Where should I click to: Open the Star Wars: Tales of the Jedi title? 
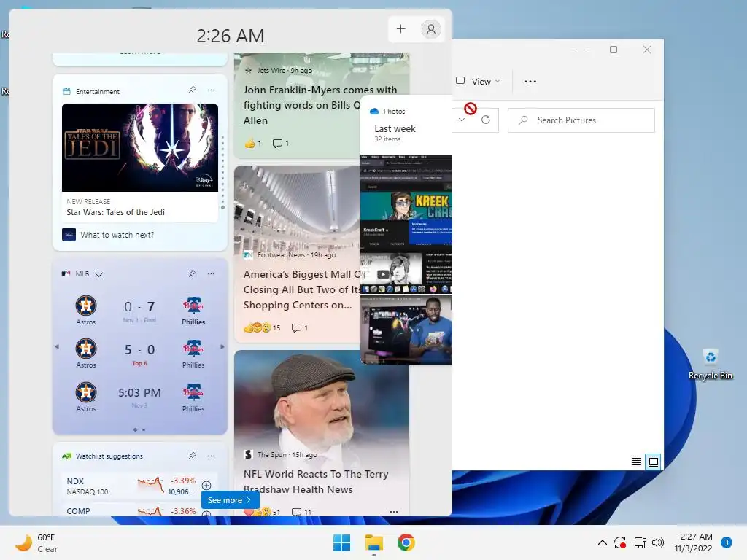click(x=115, y=212)
